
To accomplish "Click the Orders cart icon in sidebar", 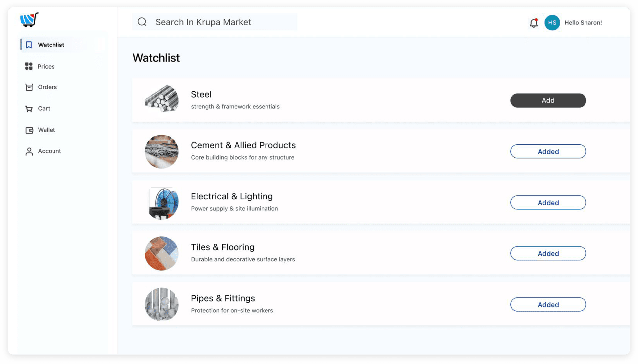I will pos(29,87).
